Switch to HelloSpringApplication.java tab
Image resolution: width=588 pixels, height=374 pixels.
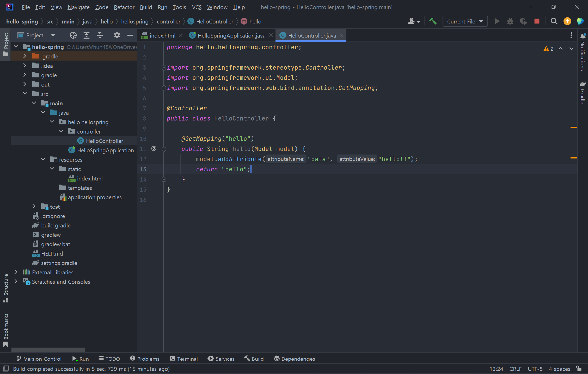tap(231, 35)
